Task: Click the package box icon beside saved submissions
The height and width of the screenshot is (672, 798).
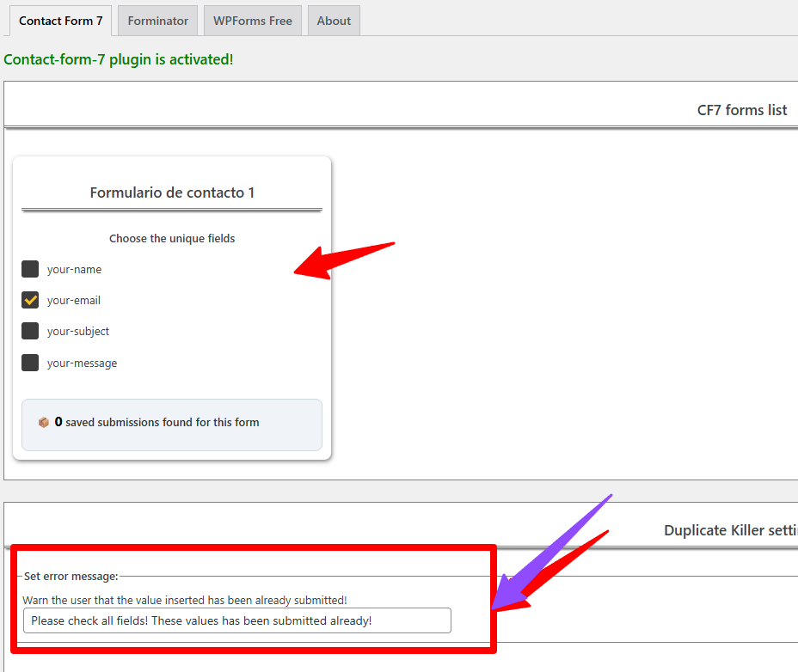Action: click(x=44, y=423)
